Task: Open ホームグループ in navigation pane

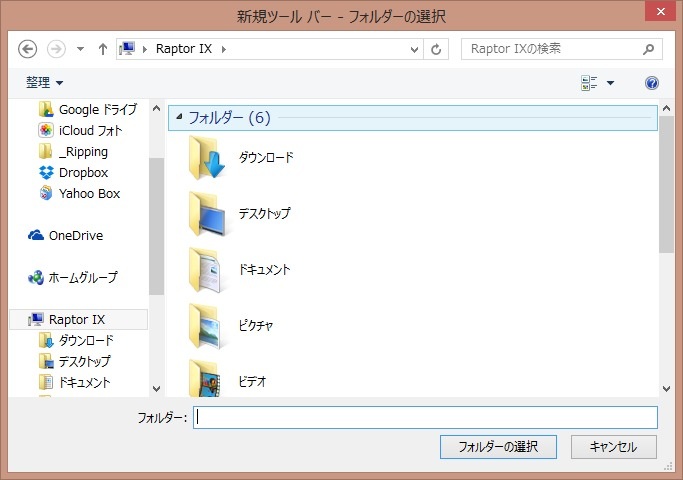Action: click(73, 277)
